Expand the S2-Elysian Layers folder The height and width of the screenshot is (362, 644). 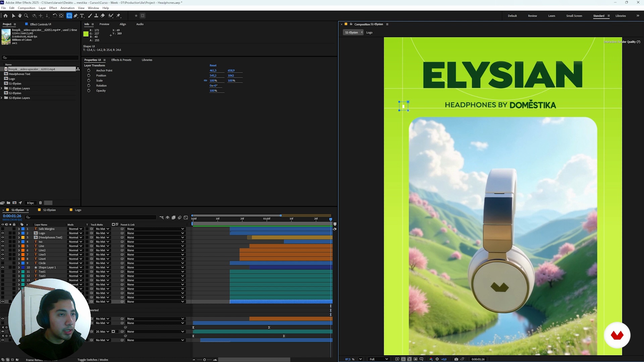click(2, 98)
